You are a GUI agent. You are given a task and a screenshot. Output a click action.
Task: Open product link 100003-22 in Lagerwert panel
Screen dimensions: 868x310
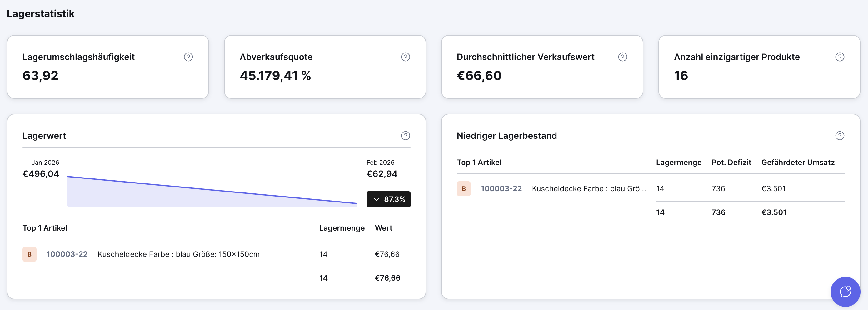67,254
